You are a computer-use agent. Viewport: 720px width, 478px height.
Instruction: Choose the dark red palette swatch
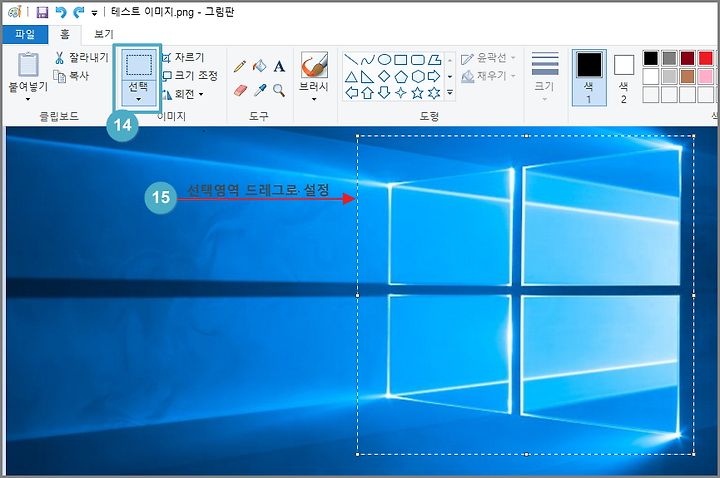click(687, 58)
